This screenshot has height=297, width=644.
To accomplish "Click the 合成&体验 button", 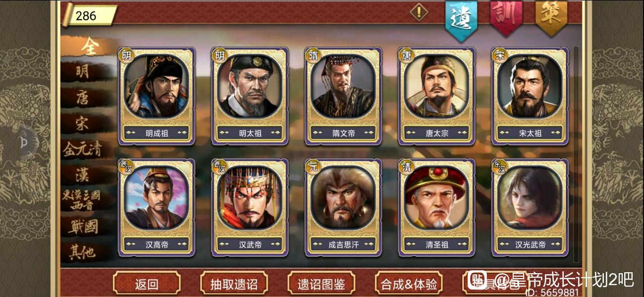I will click(409, 284).
